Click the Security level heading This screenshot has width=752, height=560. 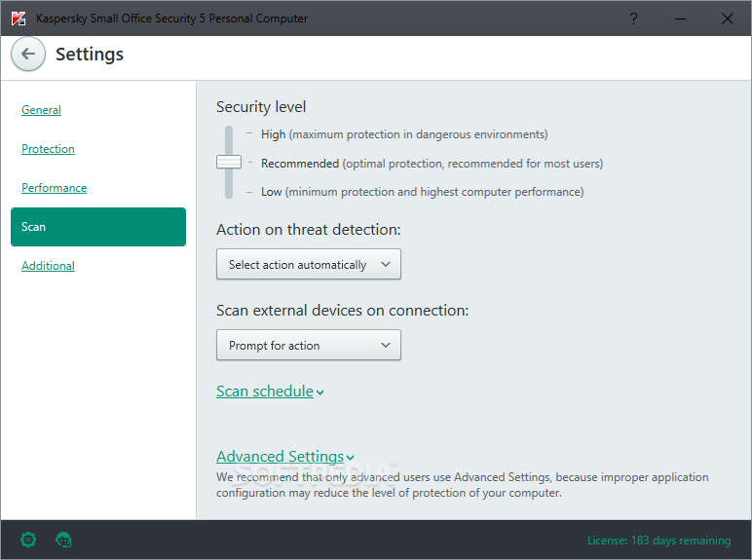(x=261, y=107)
